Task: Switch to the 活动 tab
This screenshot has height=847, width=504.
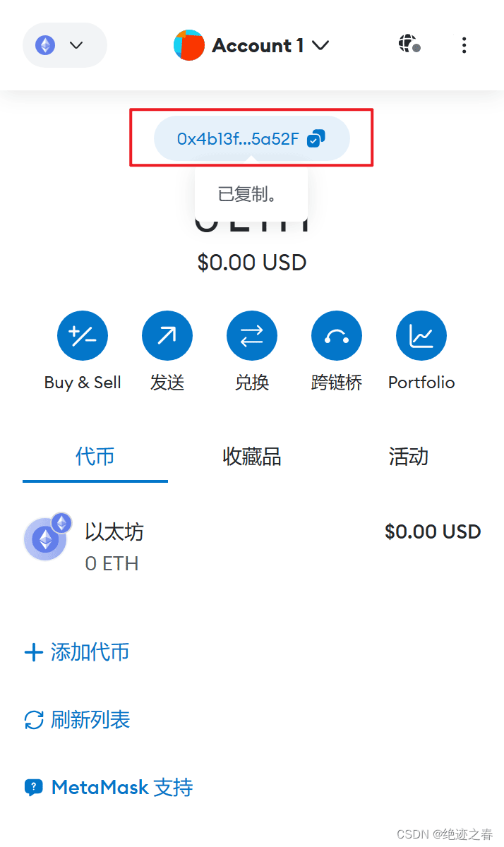Action: point(409,457)
